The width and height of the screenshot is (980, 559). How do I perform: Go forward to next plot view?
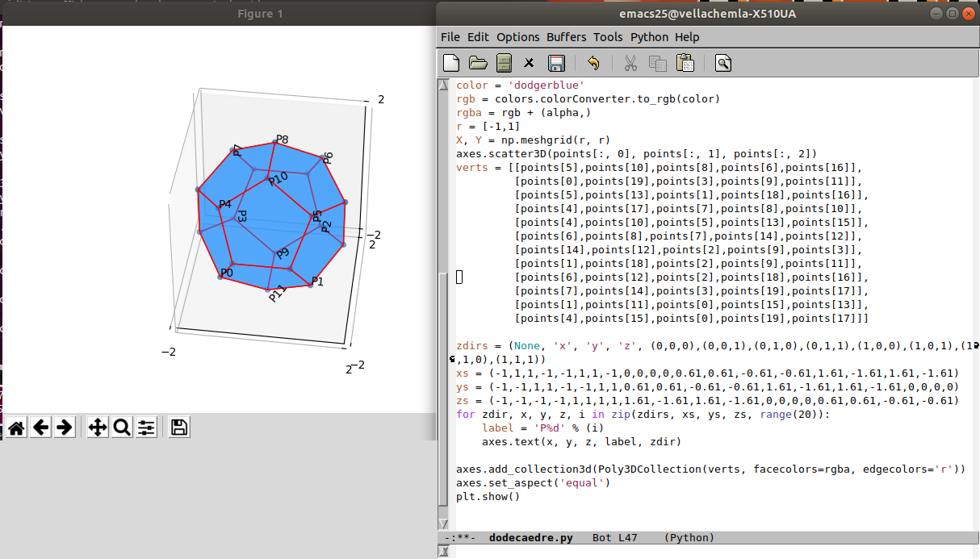point(65,428)
